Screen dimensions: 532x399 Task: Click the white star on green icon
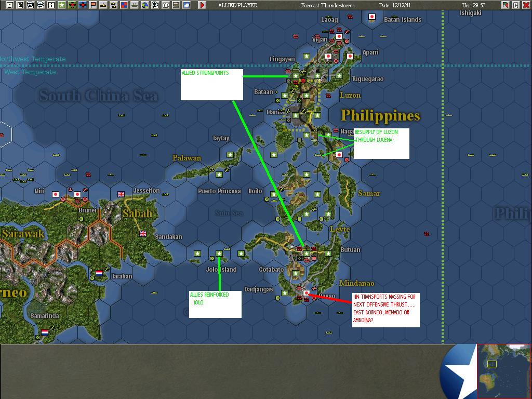tap(62, 5)
